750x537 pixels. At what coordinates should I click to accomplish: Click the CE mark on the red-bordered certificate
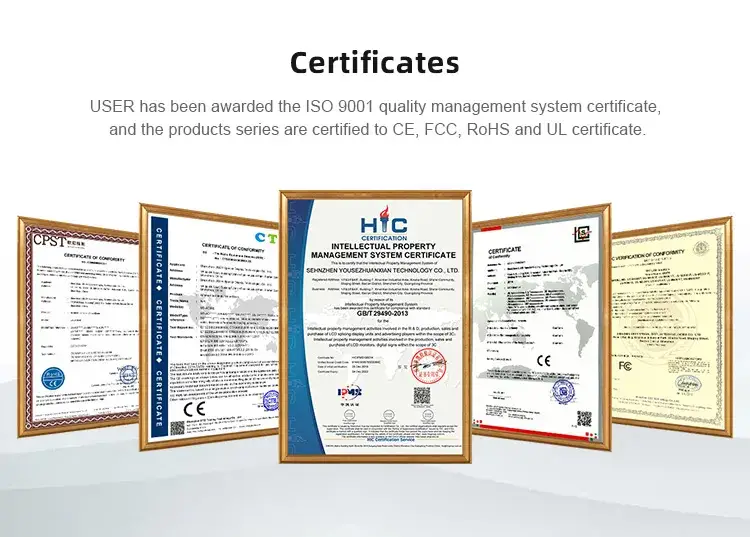click(x=544, y=361)
